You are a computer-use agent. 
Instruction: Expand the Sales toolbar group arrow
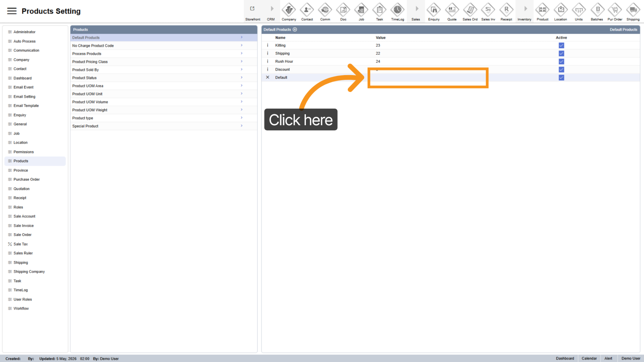point(417,8)
